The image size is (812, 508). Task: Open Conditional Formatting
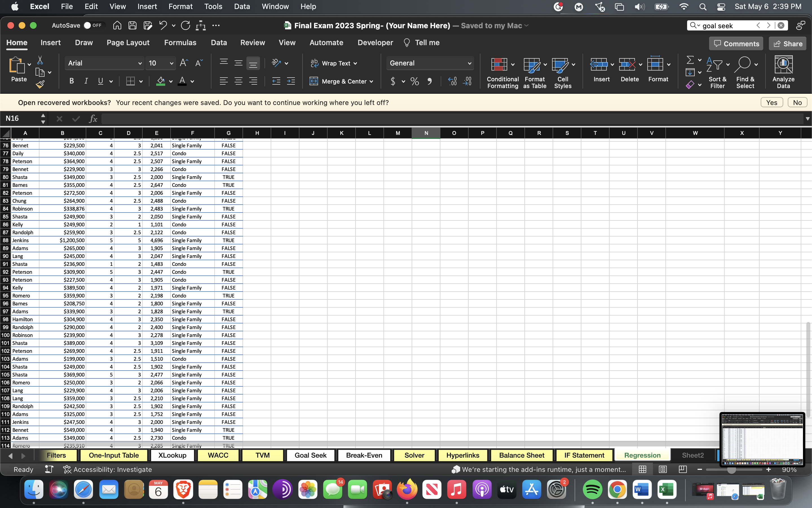(x=503, y=73)
